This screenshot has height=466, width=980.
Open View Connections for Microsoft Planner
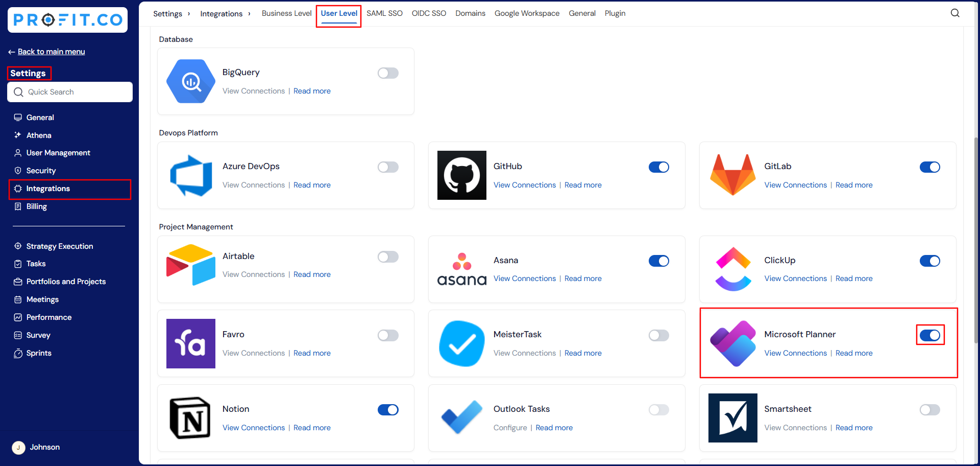pos(795,353)
